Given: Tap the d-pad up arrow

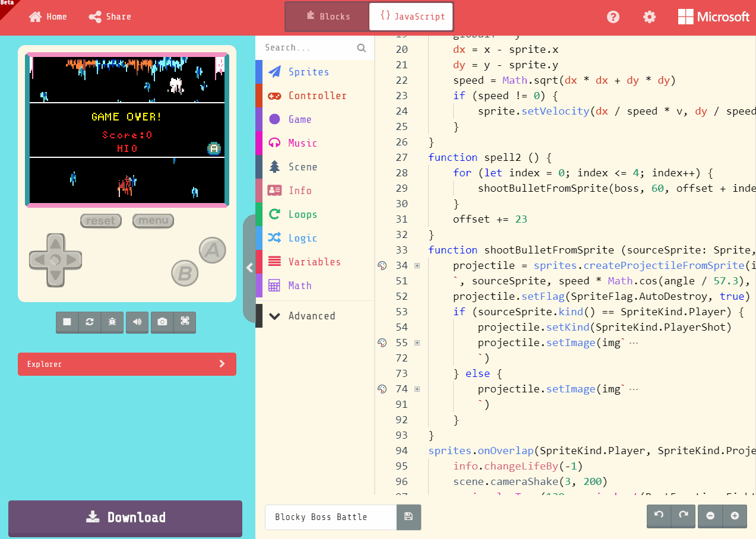Looking at the screenshot, I should 55,243.
